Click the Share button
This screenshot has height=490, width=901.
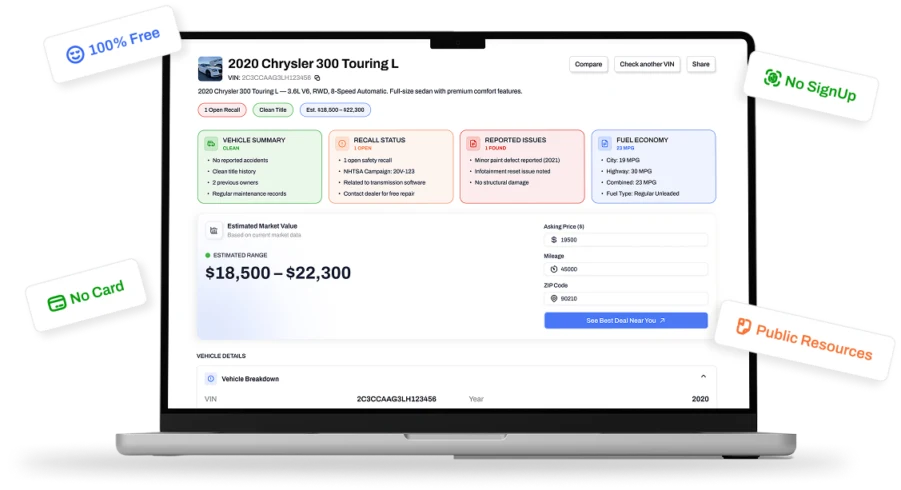tap(700, 64)
